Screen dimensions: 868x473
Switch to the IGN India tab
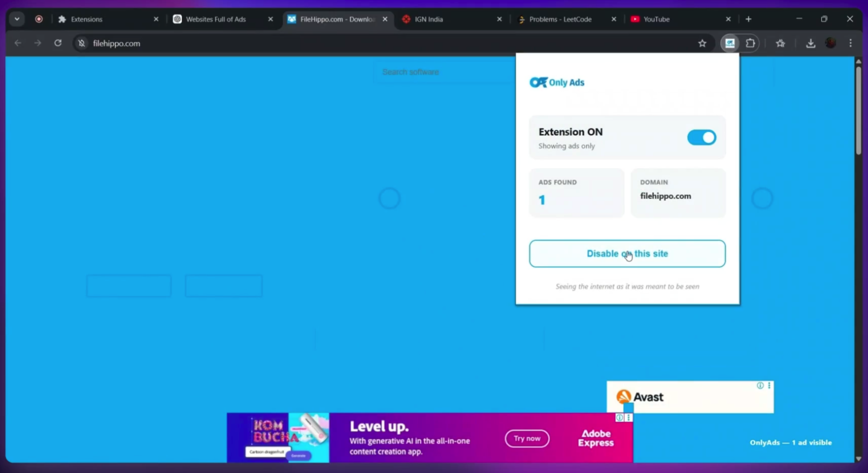429,19
